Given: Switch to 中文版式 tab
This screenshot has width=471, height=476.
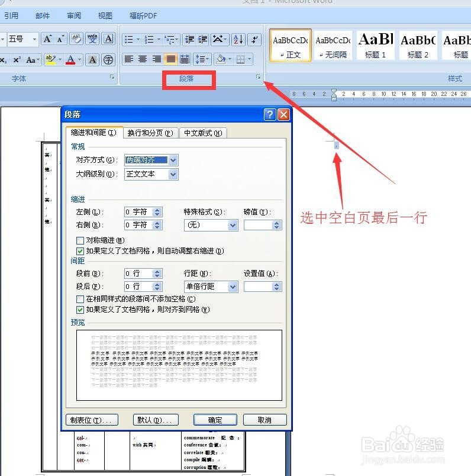Looking at the screenshot, I should click(203, 133).
